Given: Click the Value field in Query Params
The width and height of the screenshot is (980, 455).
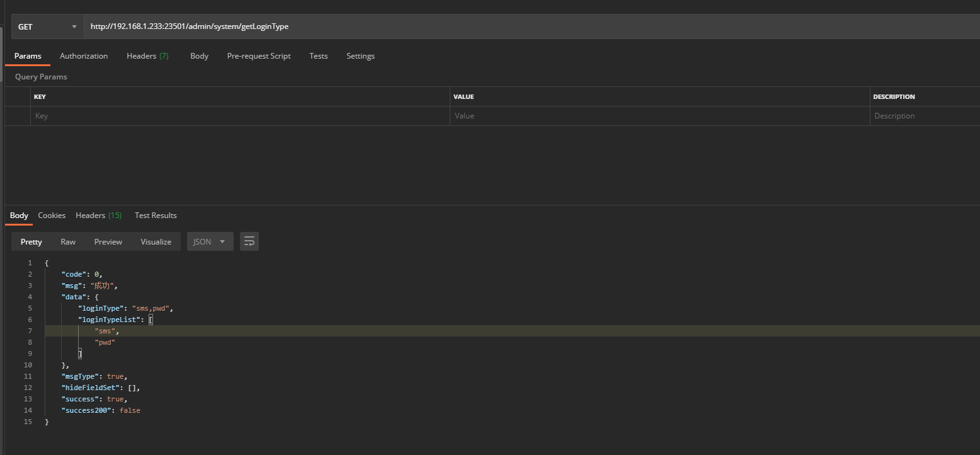Looking at the screenshot, I should click(x=659, y=116).
